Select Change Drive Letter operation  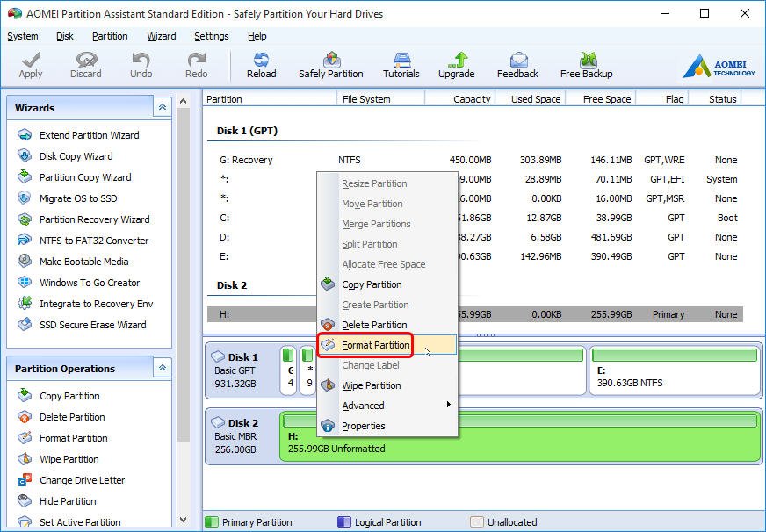[71, 480]
